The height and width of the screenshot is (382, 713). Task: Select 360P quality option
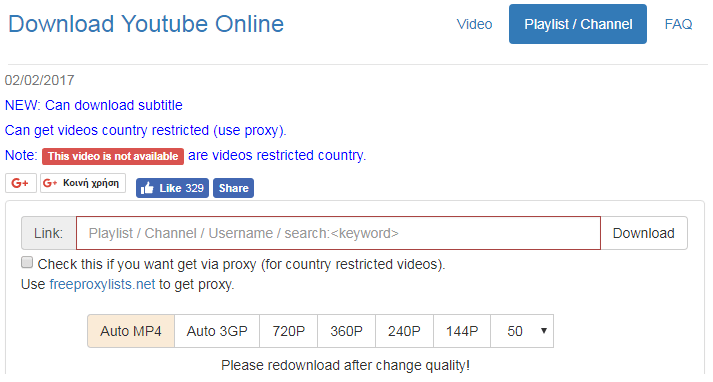point(346,331)
